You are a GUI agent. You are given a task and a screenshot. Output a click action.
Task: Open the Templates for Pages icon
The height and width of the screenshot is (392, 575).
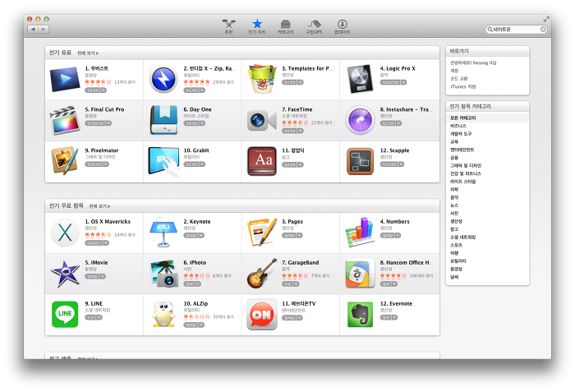click(262, 79)
